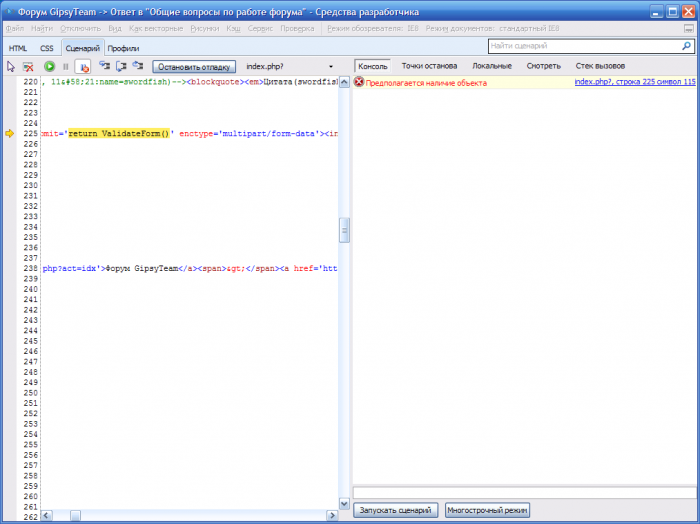
Task: Open Локальные tab
Action: [x=492, y=66]
